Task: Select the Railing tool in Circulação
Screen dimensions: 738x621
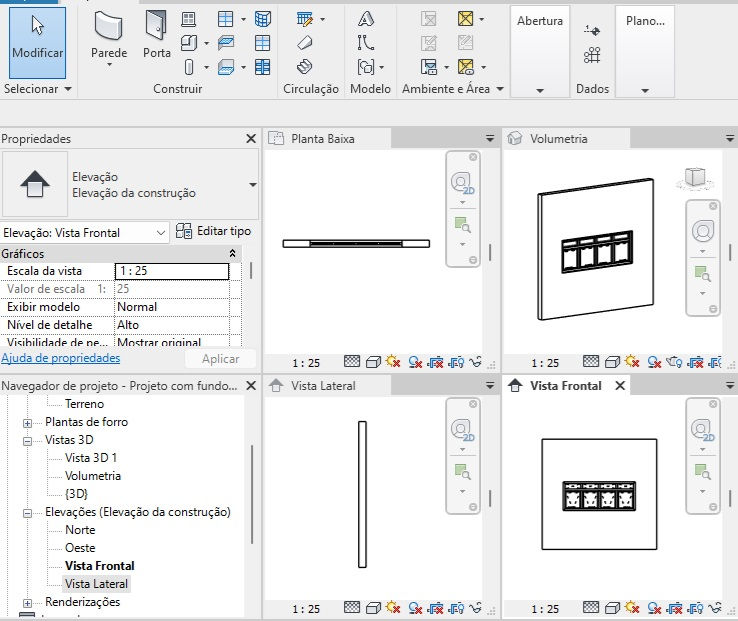Action: [x=305, y=19]
